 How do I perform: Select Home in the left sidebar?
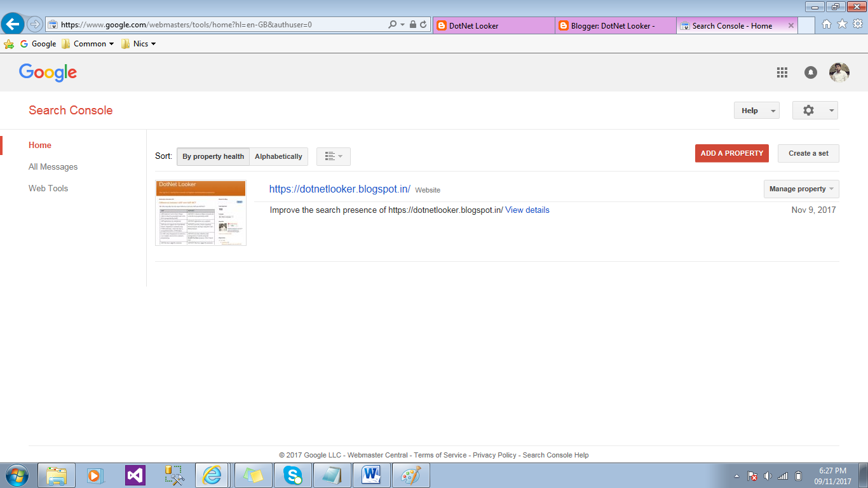coord(40,145)
